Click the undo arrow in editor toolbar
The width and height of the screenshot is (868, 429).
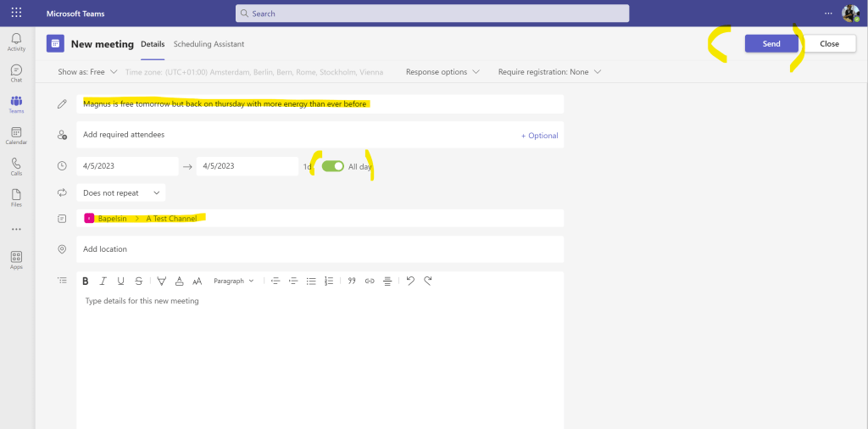click(410, 281)
